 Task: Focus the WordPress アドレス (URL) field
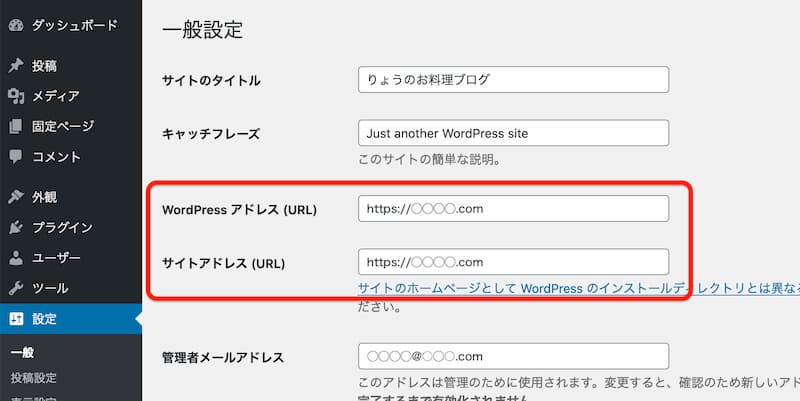(513, 208)
